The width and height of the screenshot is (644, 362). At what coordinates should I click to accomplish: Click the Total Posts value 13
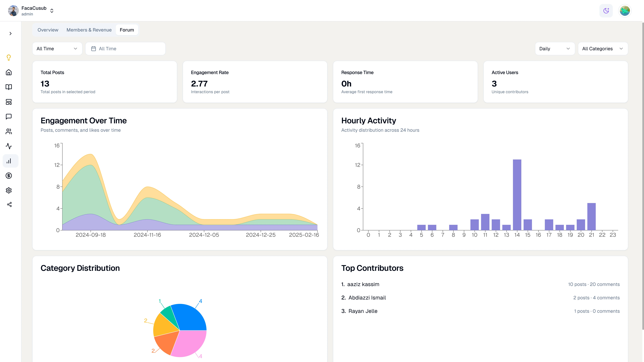45,84
